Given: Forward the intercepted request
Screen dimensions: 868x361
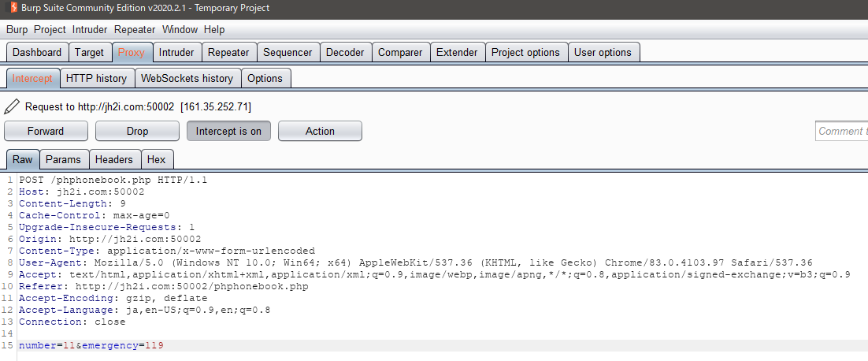Looking at the screenshot, I should tap(46, 131).
